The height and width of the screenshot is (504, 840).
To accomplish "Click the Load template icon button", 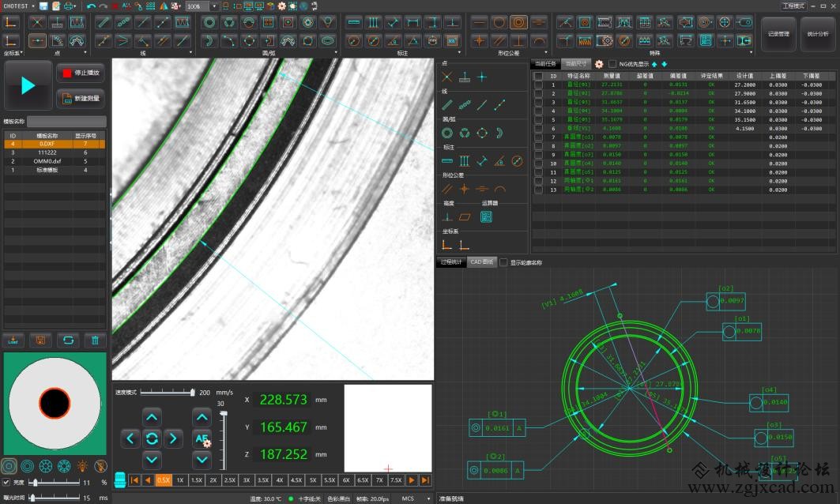I will point(13,340).
